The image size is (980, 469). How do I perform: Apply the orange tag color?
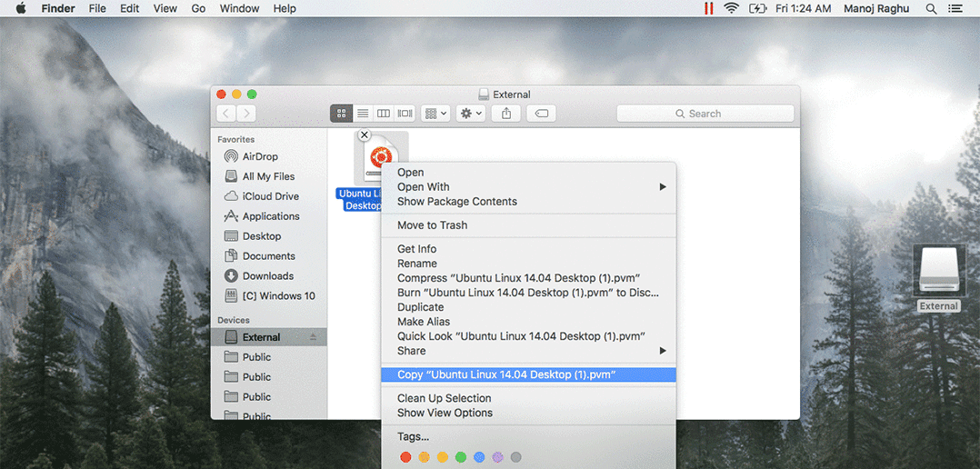coord(425,457)
